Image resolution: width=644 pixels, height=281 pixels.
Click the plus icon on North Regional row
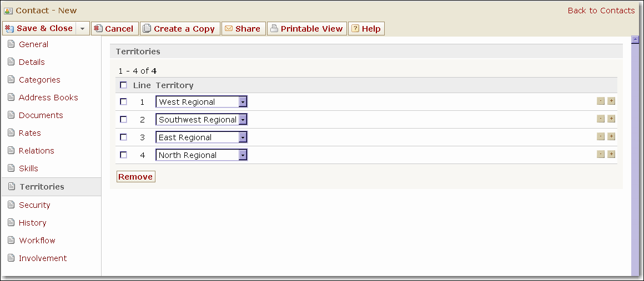pyautogui.click(x=611, y=154)
